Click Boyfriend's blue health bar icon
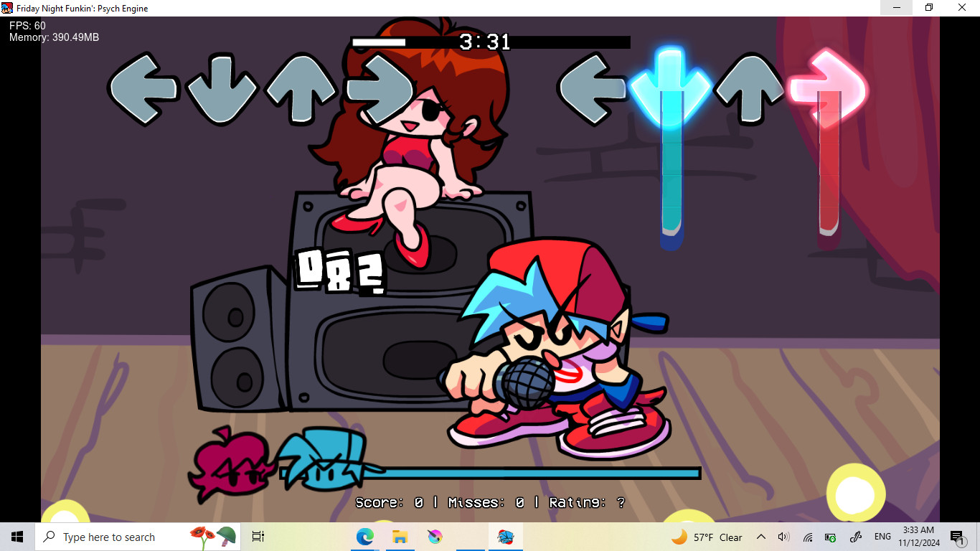The height and width of the screenshot is (551, 980). tap(323, 459)
